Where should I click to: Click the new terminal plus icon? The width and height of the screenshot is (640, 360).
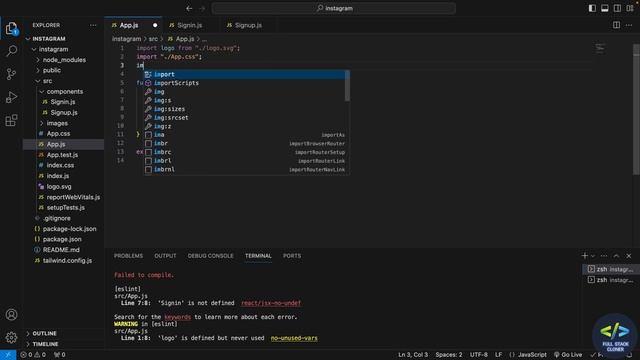[584, 256]
